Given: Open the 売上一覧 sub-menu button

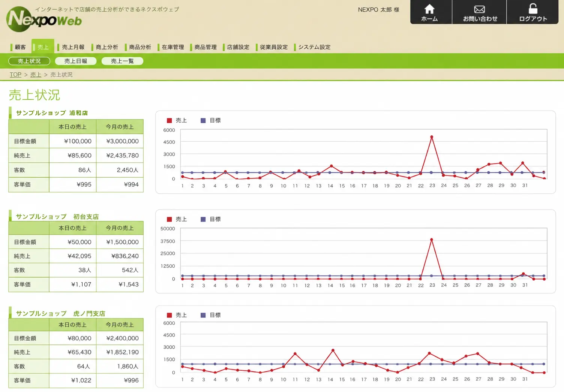Looking at the screenshot, I should click(122, 61).
